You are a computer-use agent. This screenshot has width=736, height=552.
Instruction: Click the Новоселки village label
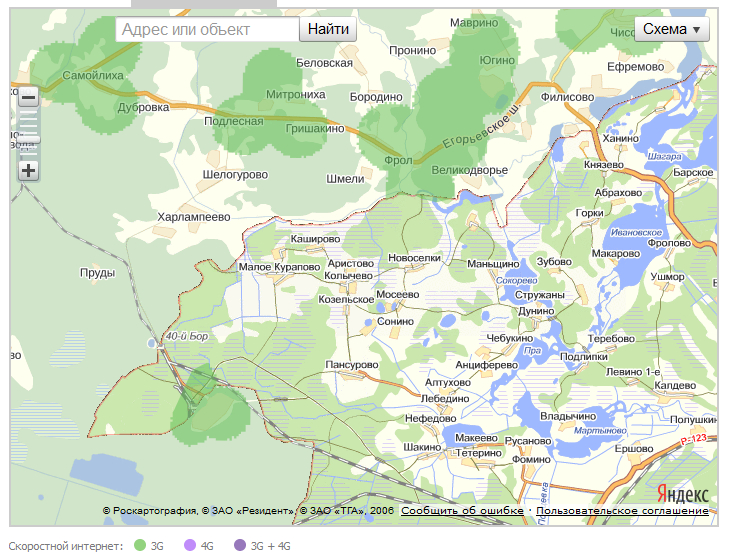[x=414, y=258]
